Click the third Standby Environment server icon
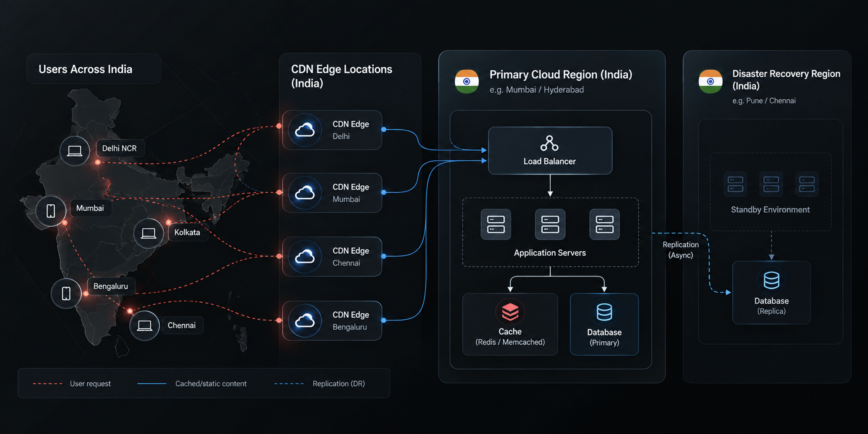Image resolution: width=868 pixels, height=434 pixels. coord(807,184)
